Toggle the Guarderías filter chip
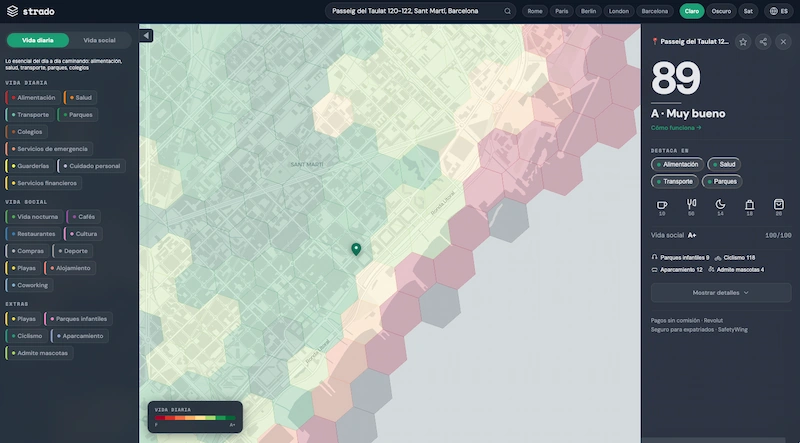800x443 pixels. (30, 166)
